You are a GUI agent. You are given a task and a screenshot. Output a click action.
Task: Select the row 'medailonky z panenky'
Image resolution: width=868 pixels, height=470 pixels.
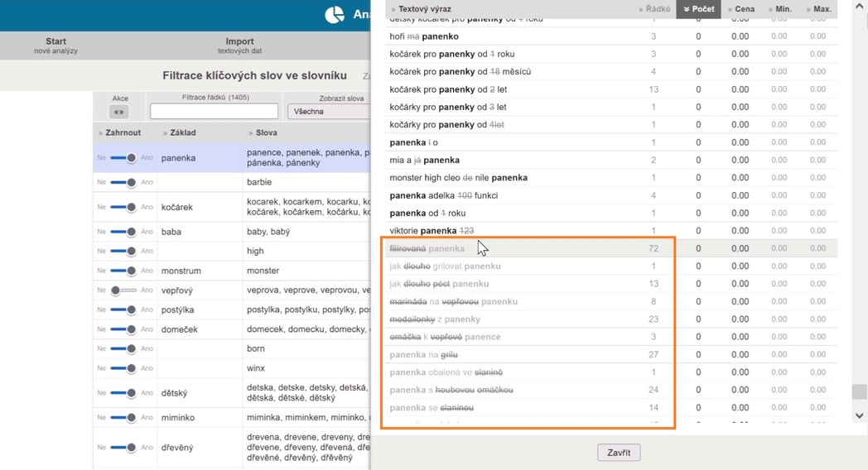pyautogui.click(x=611, y=319)
